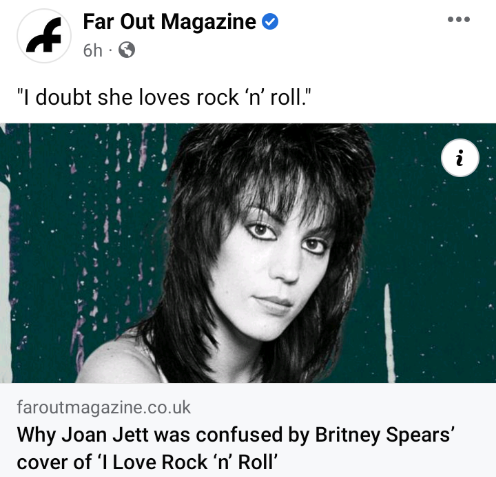Open the Joan Jett article headline
The image size is (496, 477).
pos(235,449)
